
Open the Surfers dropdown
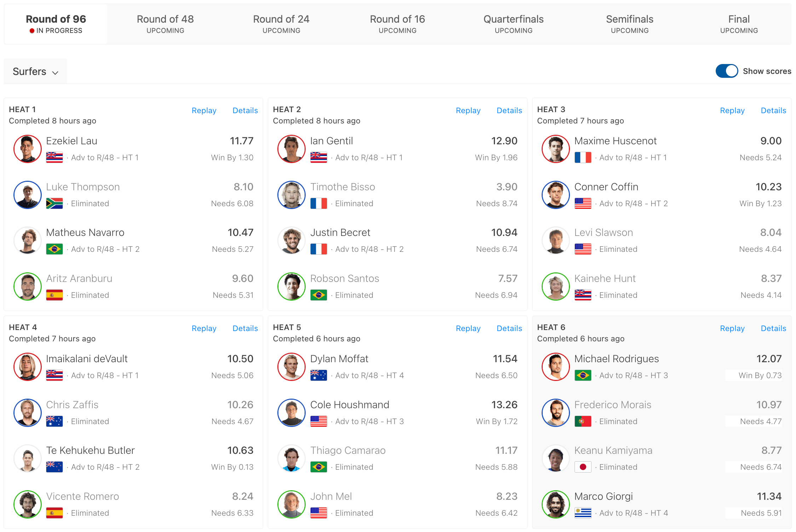(35, 71)
